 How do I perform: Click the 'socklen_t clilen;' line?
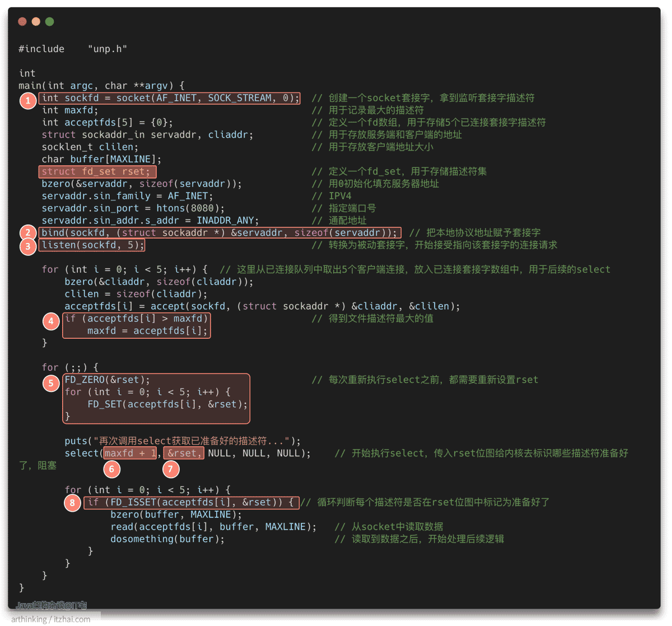pos(90,147)
